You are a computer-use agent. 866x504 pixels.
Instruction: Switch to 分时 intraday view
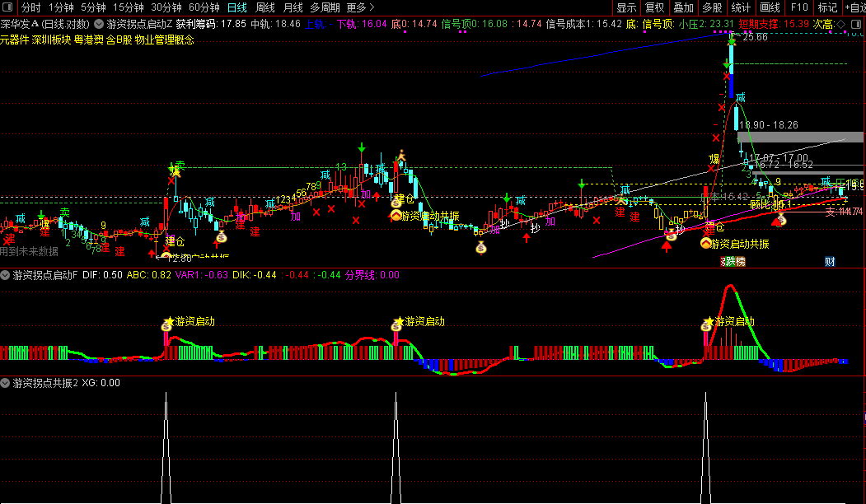pyautogui.click(x=30, y=7)
